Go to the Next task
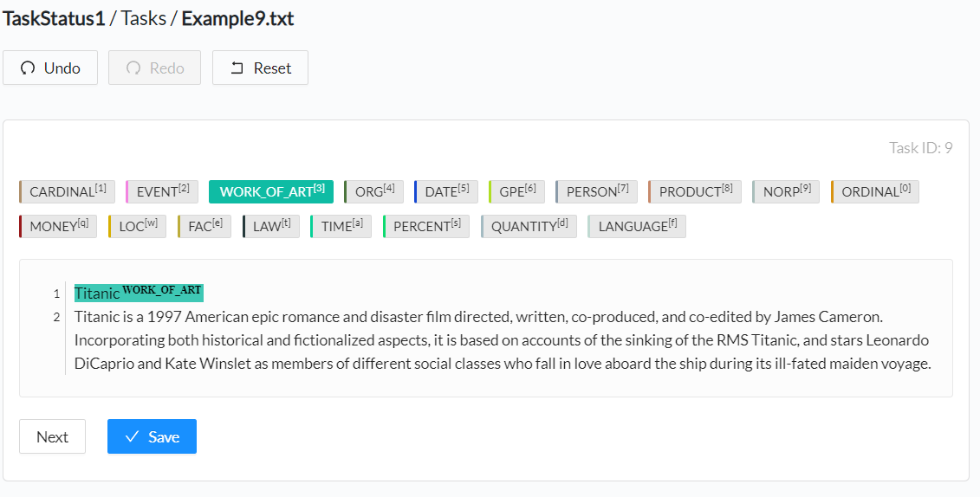980x497 pixels. (x=53, y=436)
